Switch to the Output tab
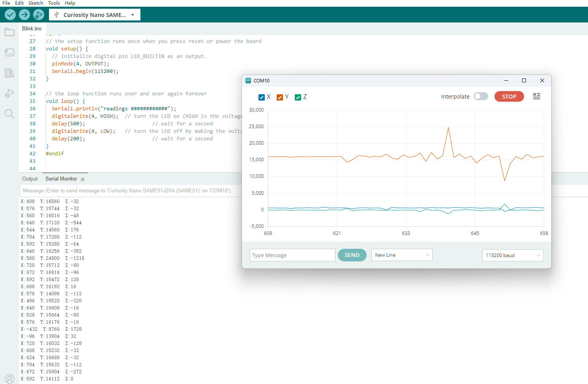Screen dimensions: 588x384 click(30, 179)
